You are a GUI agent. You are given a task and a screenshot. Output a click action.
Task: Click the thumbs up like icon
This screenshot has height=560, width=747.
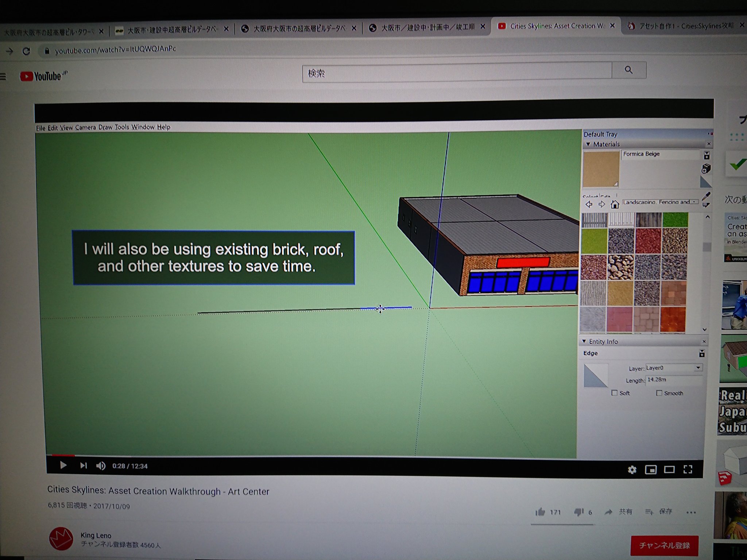[x=540, y=512]
